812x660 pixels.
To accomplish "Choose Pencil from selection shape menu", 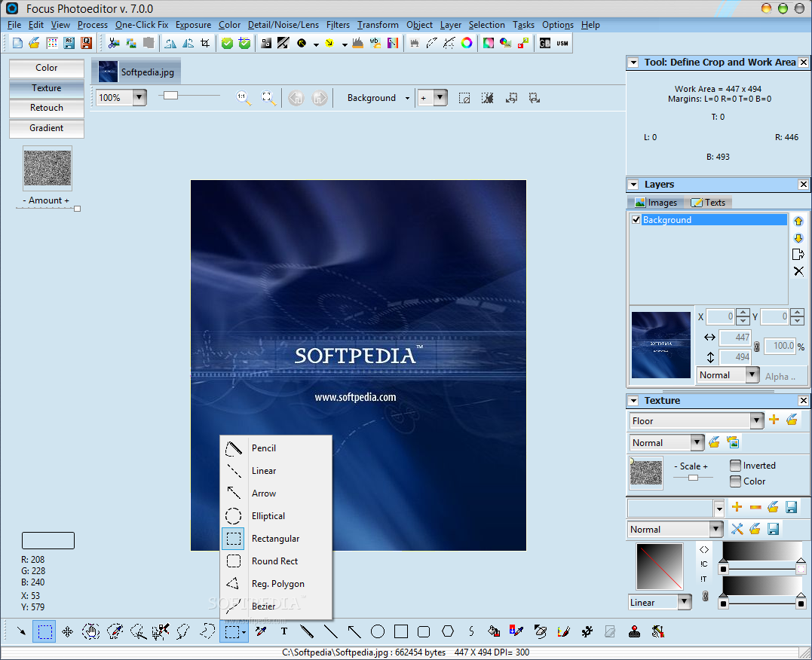I will [x=276, y=448].
